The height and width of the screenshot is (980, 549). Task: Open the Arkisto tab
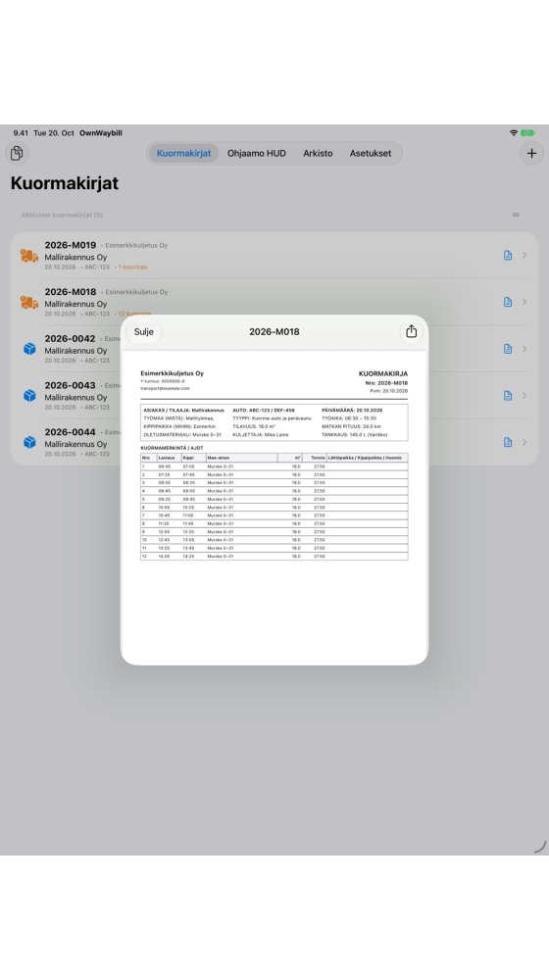(318, 153)
